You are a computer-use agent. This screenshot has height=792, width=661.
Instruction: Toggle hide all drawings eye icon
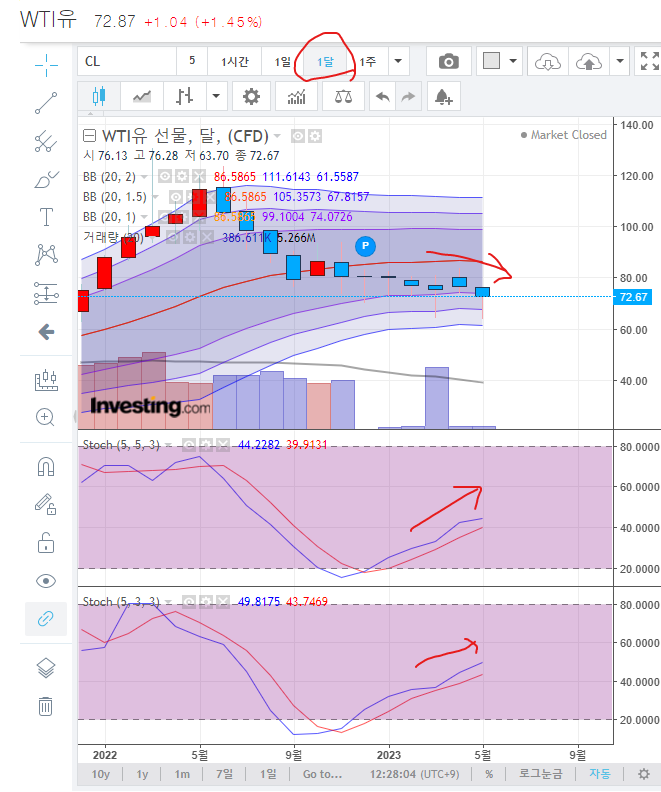(x=46, y=581)
